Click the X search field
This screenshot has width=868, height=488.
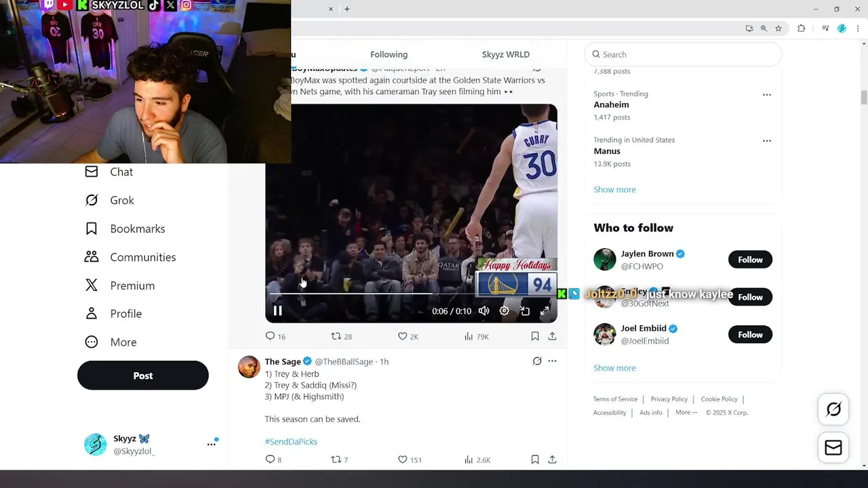pyautogui.click(x=683, y=54)
